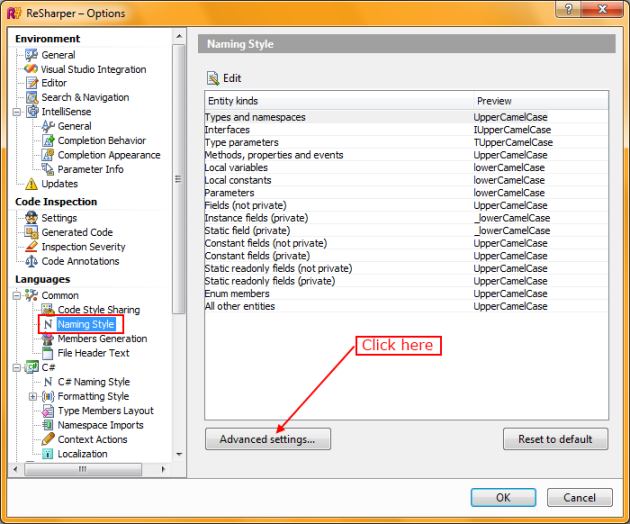
Task: Click the Context Actions pencil icon
Action: [48, 439]
